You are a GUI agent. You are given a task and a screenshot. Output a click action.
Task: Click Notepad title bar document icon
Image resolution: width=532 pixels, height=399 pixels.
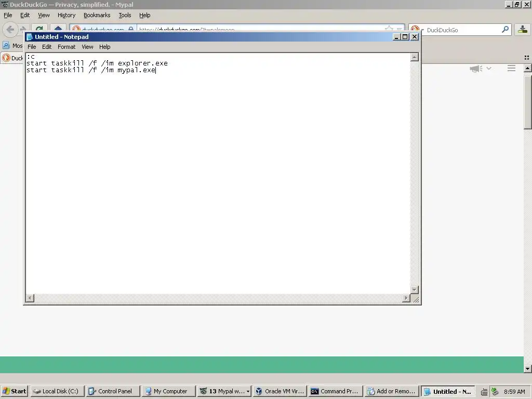click(30, 37)
